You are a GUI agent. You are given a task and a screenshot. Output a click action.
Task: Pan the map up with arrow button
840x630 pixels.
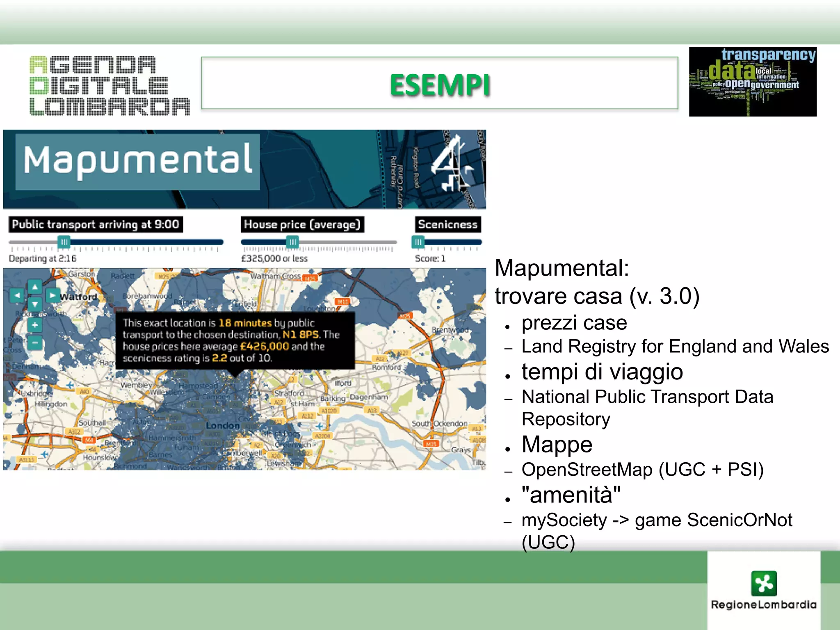click(35, 287)
